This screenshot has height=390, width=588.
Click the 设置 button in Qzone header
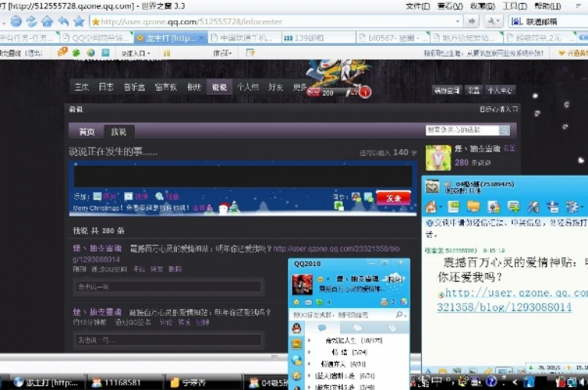tap(473, 90)
